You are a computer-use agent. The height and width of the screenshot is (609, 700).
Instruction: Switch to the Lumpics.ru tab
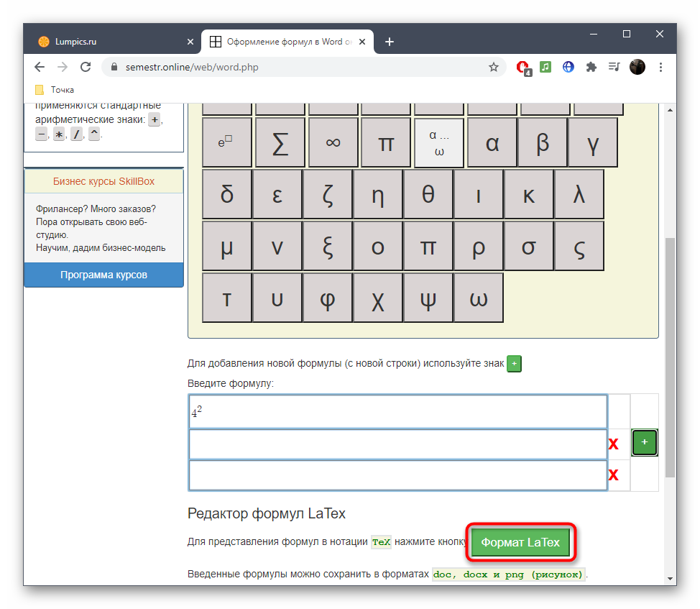(x=112, y=42)
